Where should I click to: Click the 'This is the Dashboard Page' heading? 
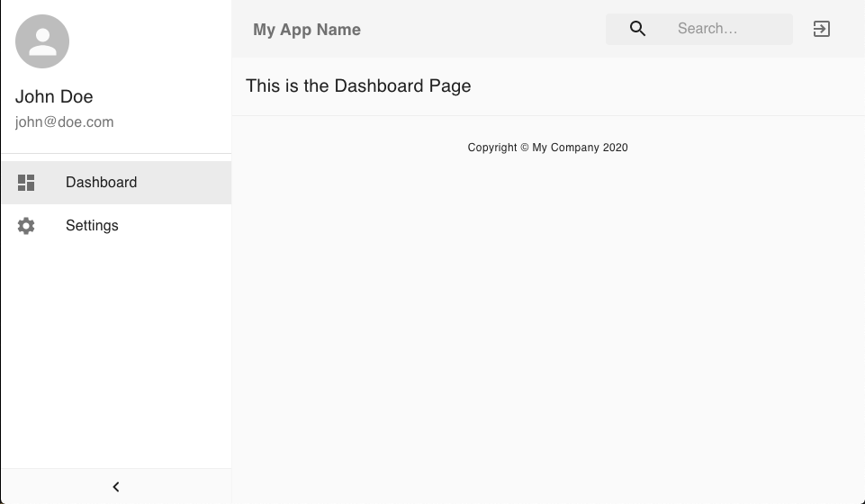(x=358, y=86)
